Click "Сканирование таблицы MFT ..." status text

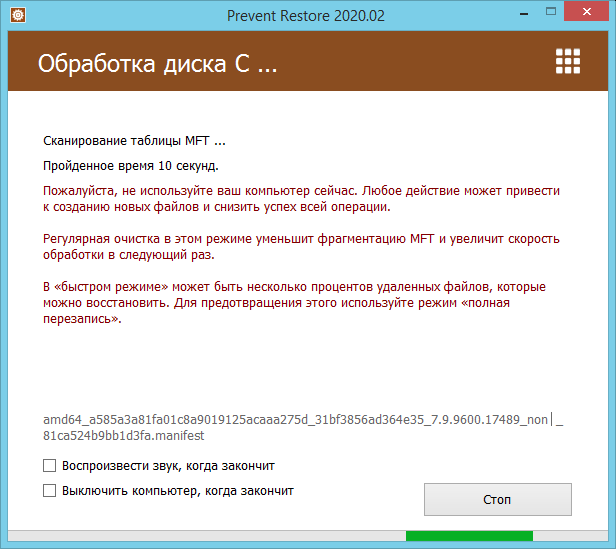(x=134, y=141)
